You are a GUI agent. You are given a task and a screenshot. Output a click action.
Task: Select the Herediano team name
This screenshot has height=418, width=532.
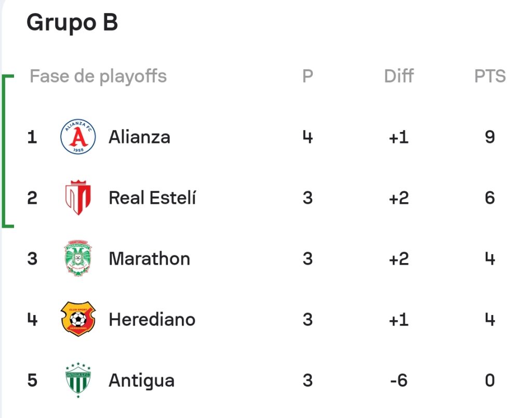[152, 320]
